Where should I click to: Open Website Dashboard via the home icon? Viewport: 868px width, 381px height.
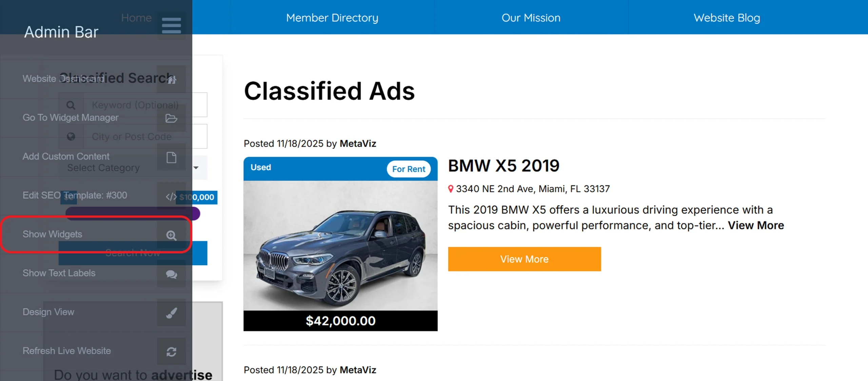pos(171,80)
